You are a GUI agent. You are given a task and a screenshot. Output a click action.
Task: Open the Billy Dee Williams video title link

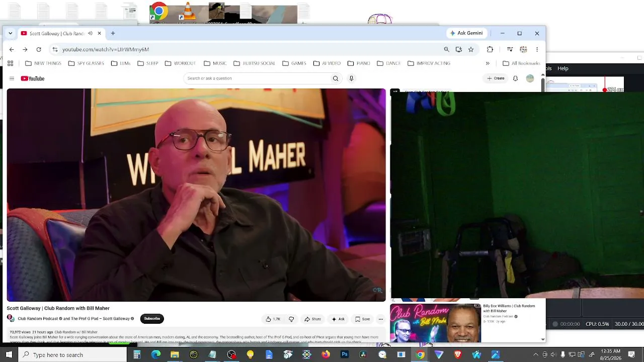click(509, 308)
